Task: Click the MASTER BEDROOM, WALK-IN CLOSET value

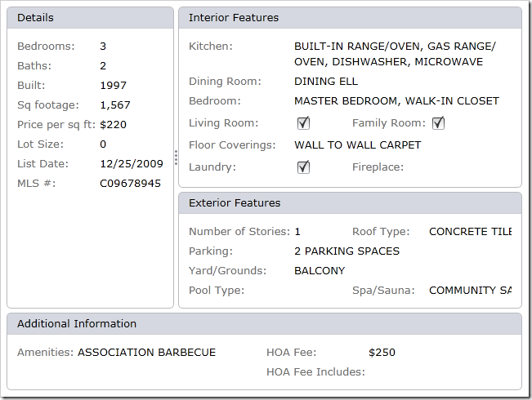Action: click(x=396, y=101)
